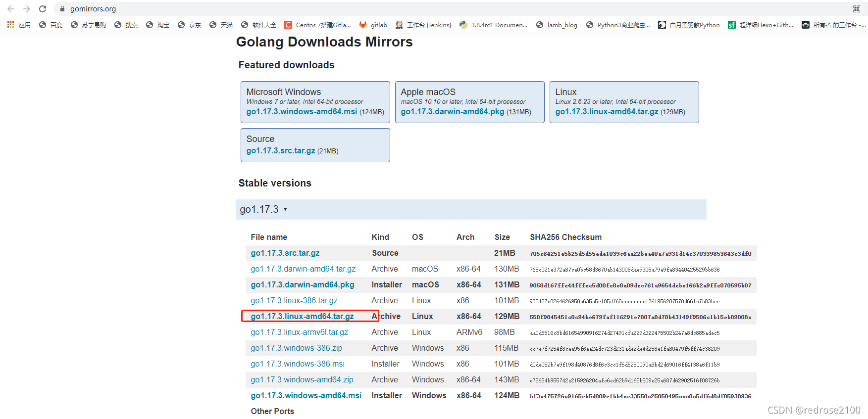The image size is (868, 419).
Task: Open the 3.8.4rc1 Documentation bookmark
Action: pyautogui.click(x=493, y=25)
